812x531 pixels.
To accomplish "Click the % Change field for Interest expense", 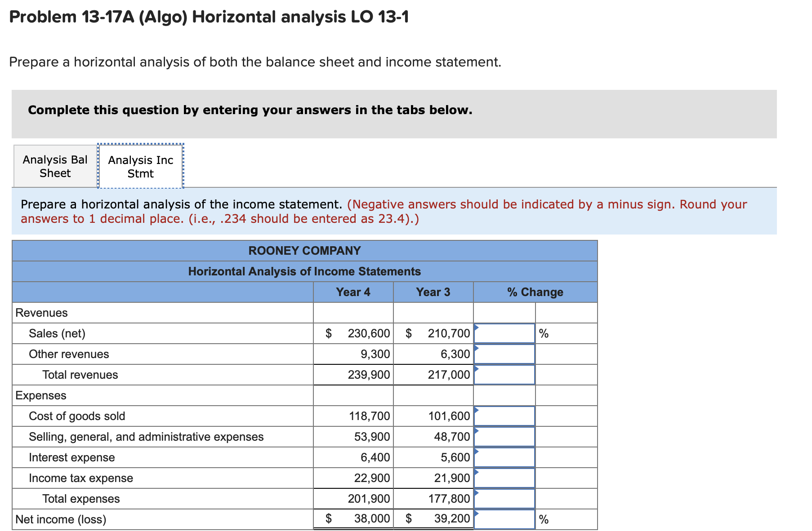I will coord(504,457).
